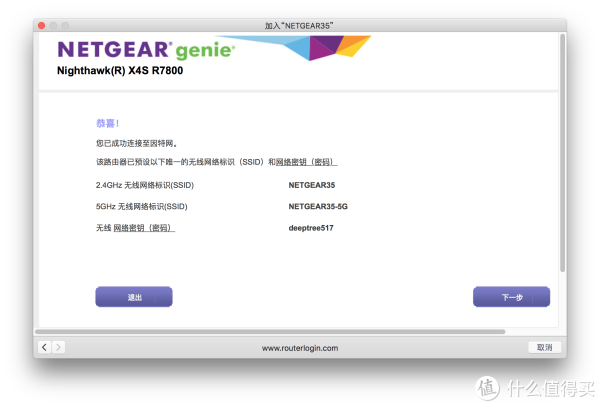Click the 下一步 next step button
The image size is (600, 406).
(x=512, y=297)
